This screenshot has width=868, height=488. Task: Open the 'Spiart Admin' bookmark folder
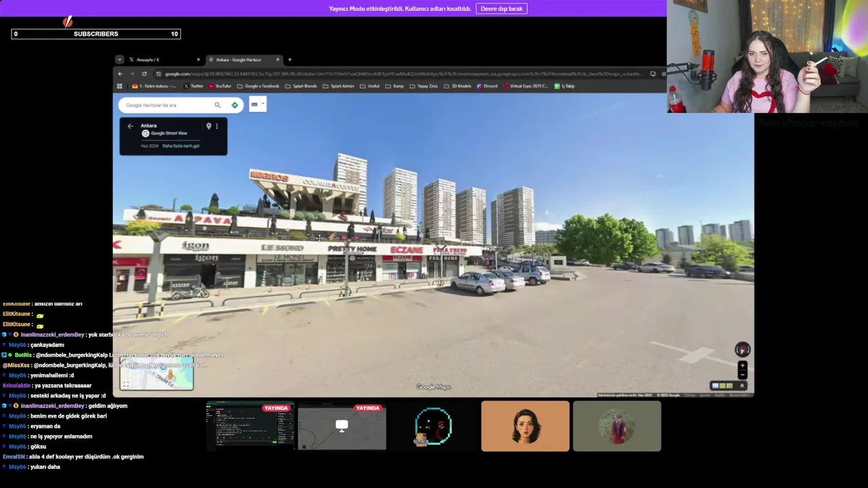coord(338,86)
